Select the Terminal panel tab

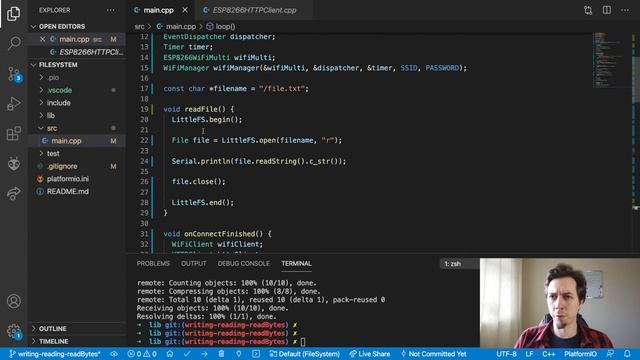coord(296,264)
